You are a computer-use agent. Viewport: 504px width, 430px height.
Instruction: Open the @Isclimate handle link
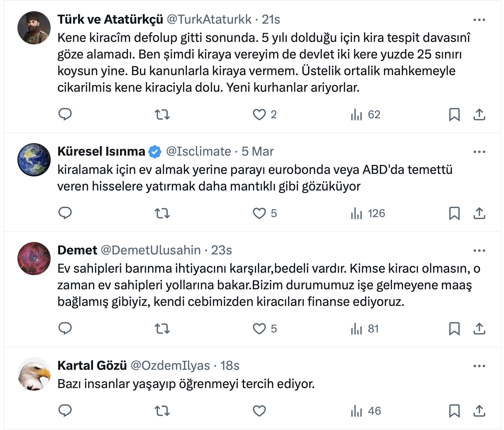(x=198, y=151)
